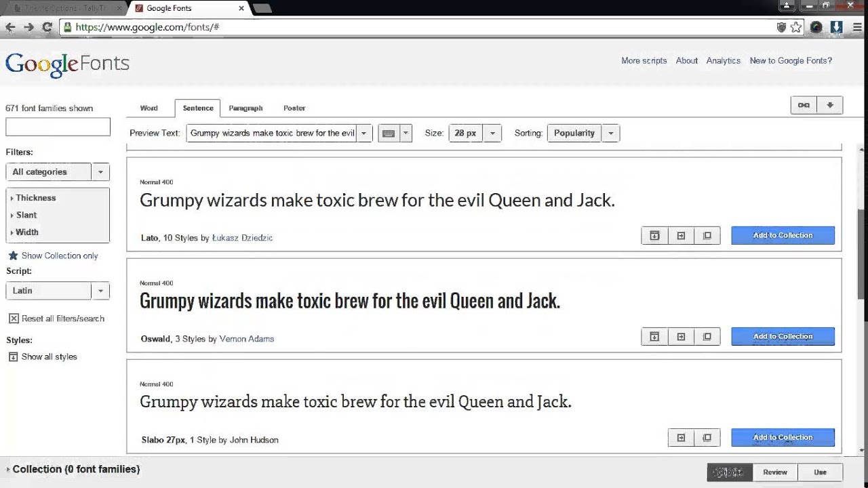Click the browser forward arrow
This screenshot has width=868, height=488.
click(29, 27)
